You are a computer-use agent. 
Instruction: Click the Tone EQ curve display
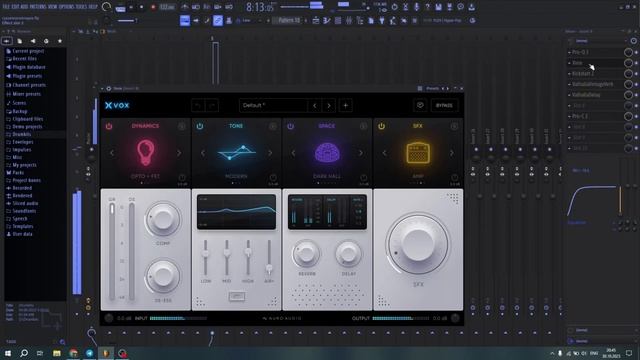[236, 211]
